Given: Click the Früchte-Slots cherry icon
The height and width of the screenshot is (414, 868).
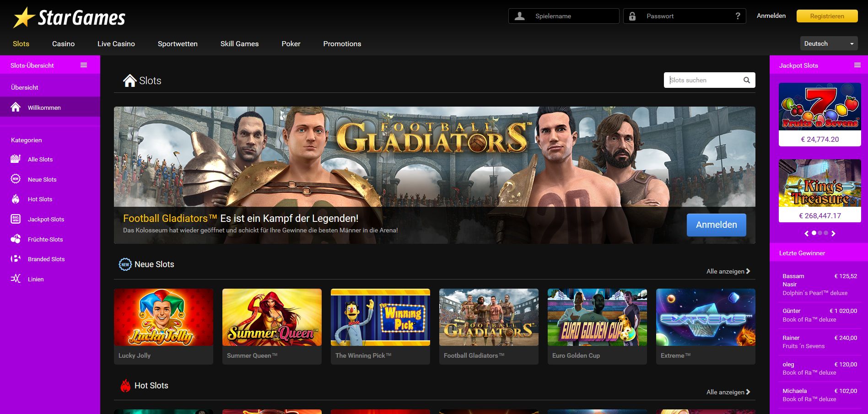Looking at the screenshot, I should click(x=16, y=239).
